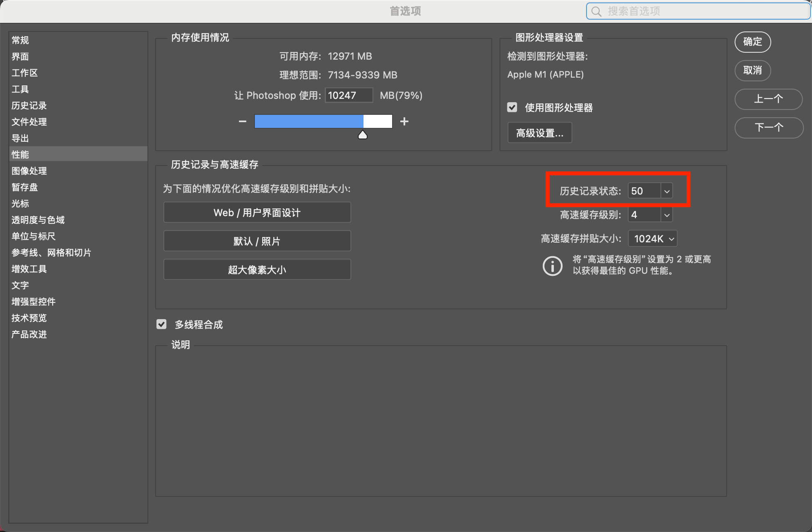Open 高级设置... for graphics processor
Screen dimensions: 812x532
click(540, 133)
